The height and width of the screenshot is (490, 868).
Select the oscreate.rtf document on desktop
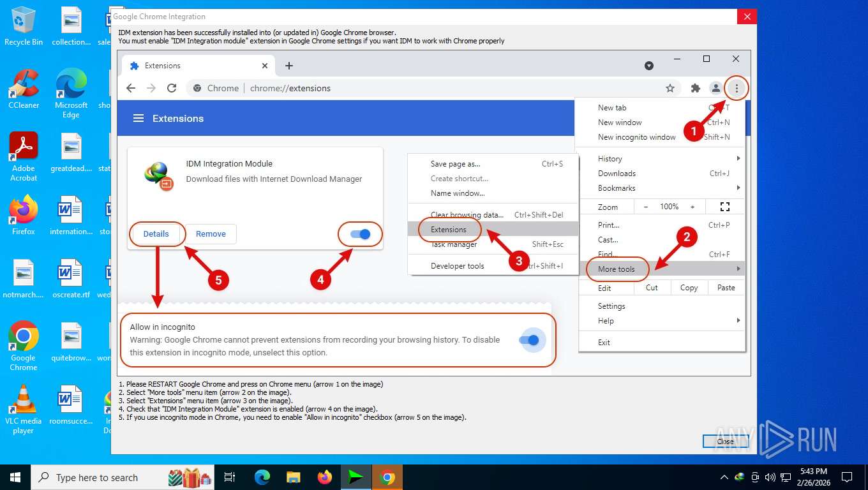click(x=71, y=279)
